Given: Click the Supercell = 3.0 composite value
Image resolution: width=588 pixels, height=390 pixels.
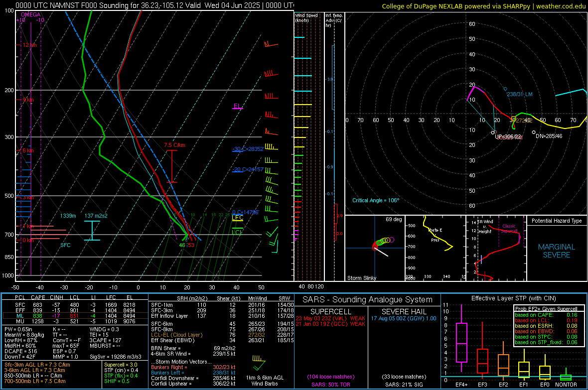Looking at the screenshot, I should (121, 365).
